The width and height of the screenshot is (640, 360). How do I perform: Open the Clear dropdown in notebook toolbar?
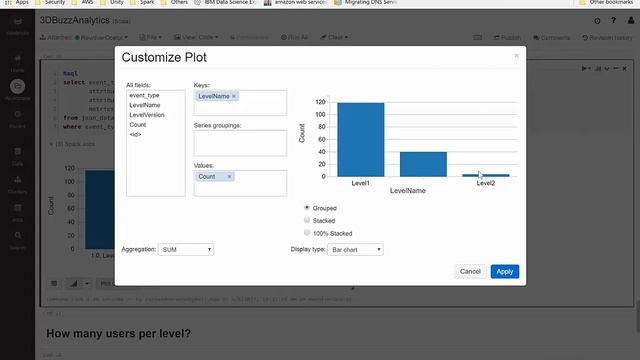tap(334, 38)
